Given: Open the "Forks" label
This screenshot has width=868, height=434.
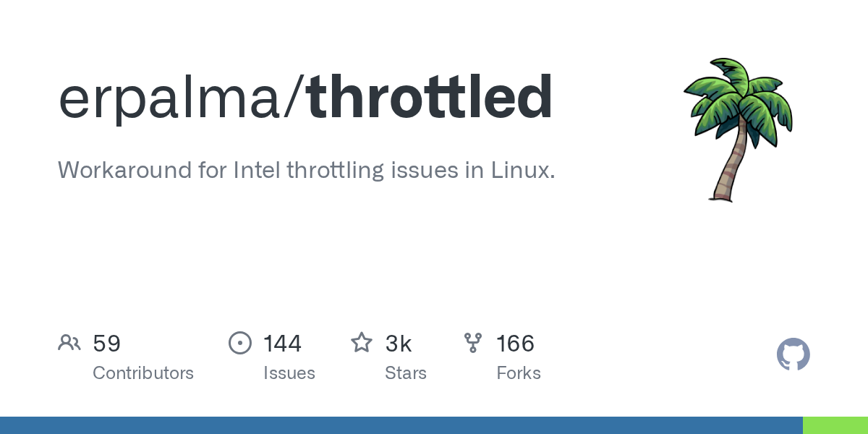Looking at the screenshot, I should [519, 373].
